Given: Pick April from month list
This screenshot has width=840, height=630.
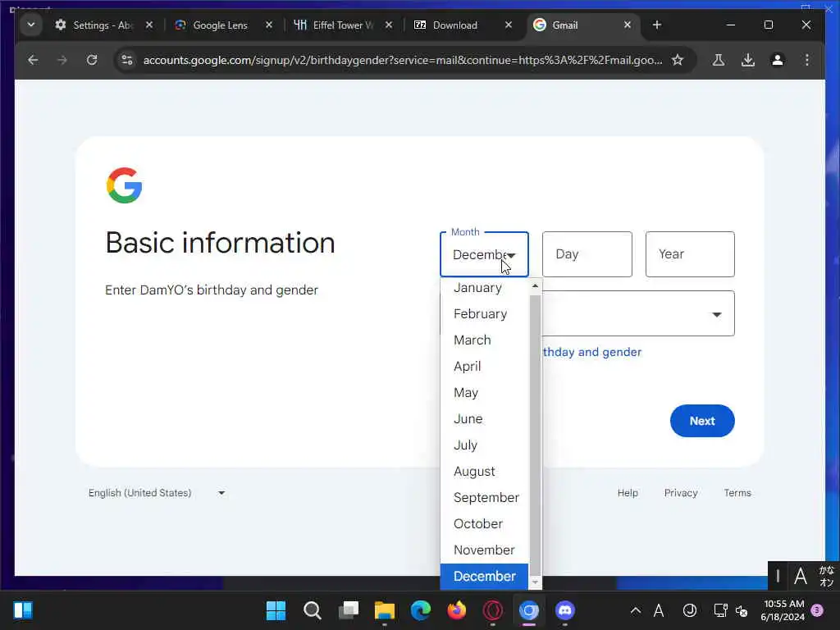Looking at the screenshot, I should tap(484, 367).
